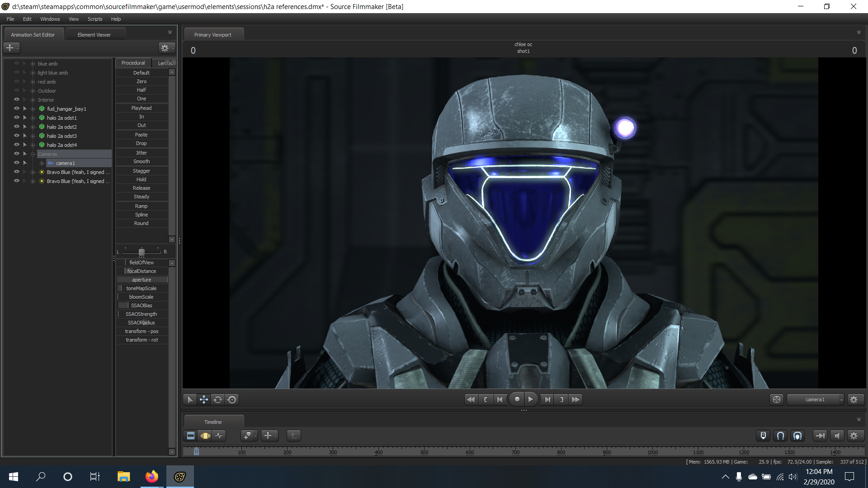Select the arrow selection tool below viewport

190,399
